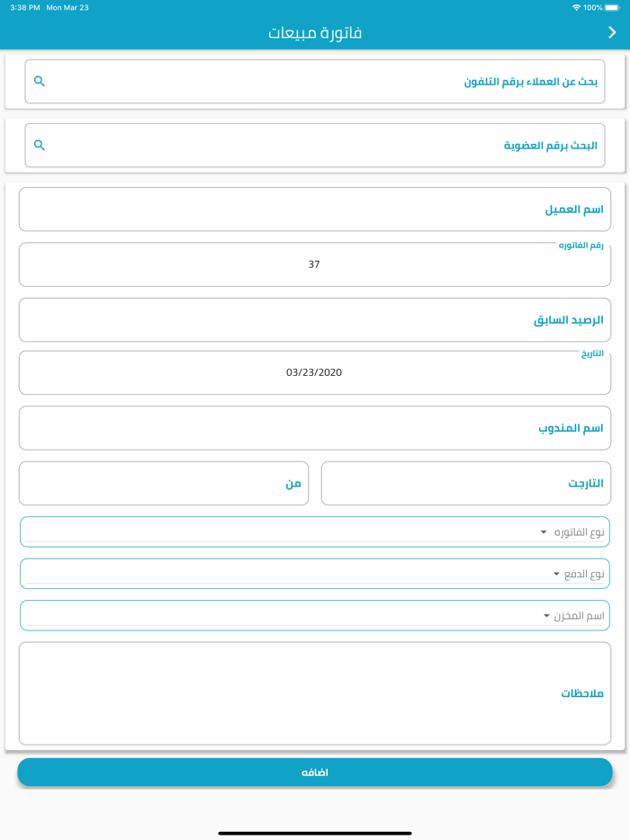Click the التارجت input field
The image size is (630, 840).
point(465,484)
